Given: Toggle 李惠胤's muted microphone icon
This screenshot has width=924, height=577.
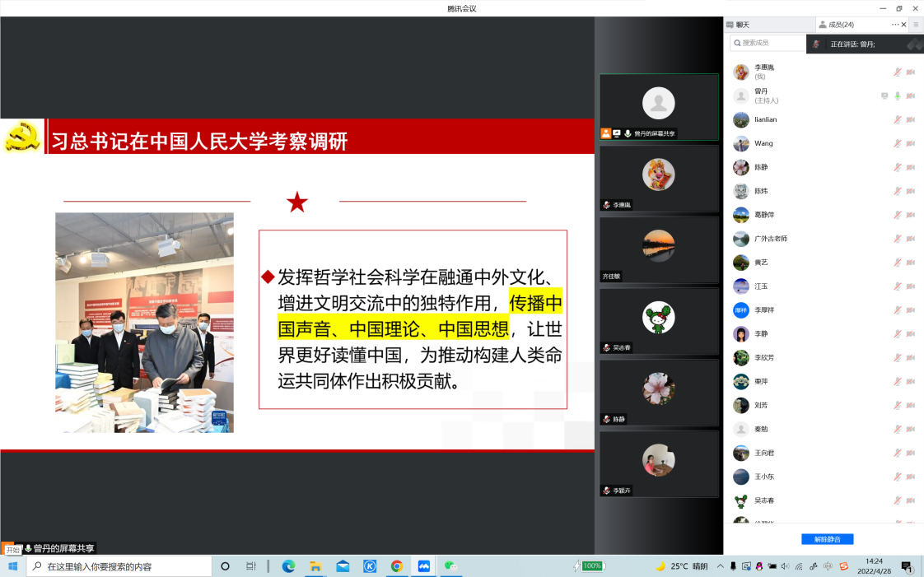Looking at the screenshot, I should coord(898,72).
